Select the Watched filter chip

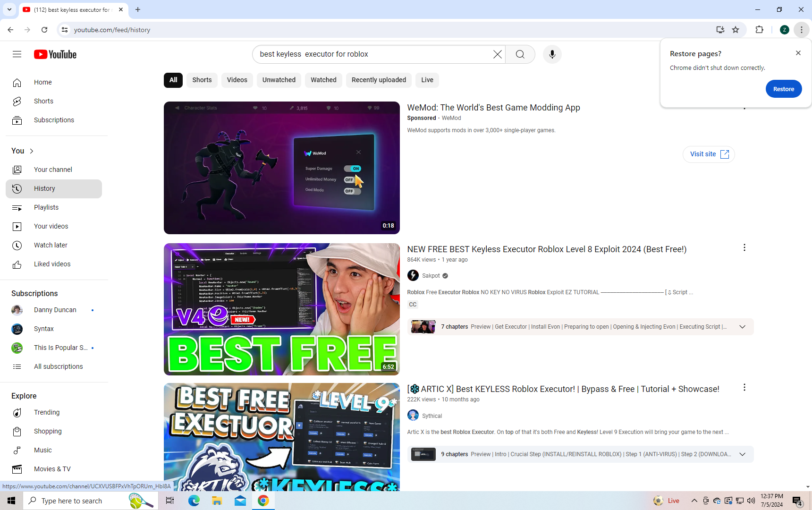point(323,80)
